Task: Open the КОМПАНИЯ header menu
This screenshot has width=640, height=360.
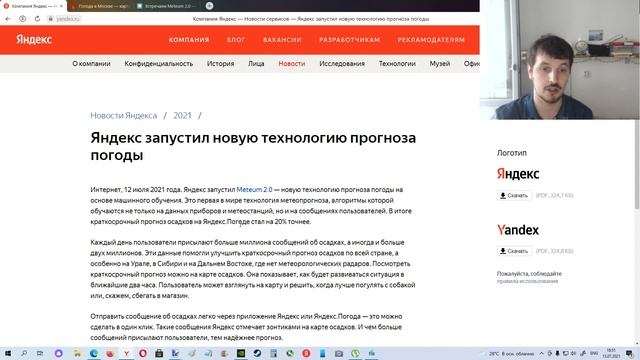Action: (x=189, y=40)
